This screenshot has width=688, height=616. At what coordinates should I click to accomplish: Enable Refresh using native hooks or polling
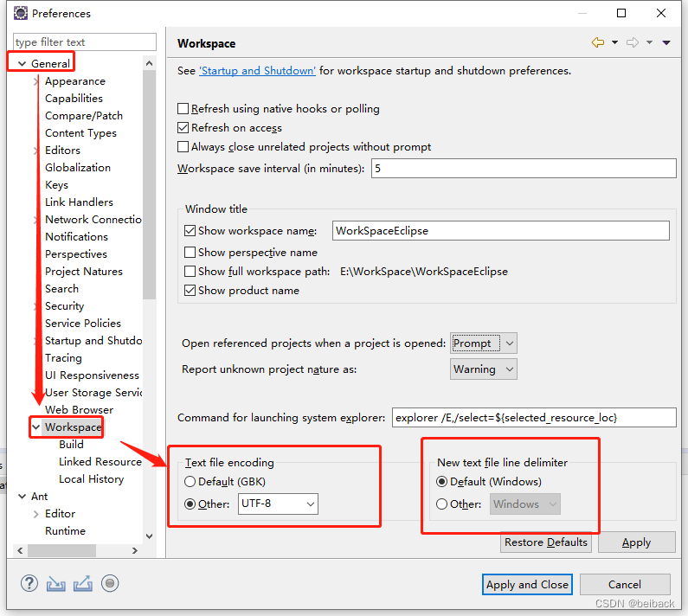(x=183, y=108)
